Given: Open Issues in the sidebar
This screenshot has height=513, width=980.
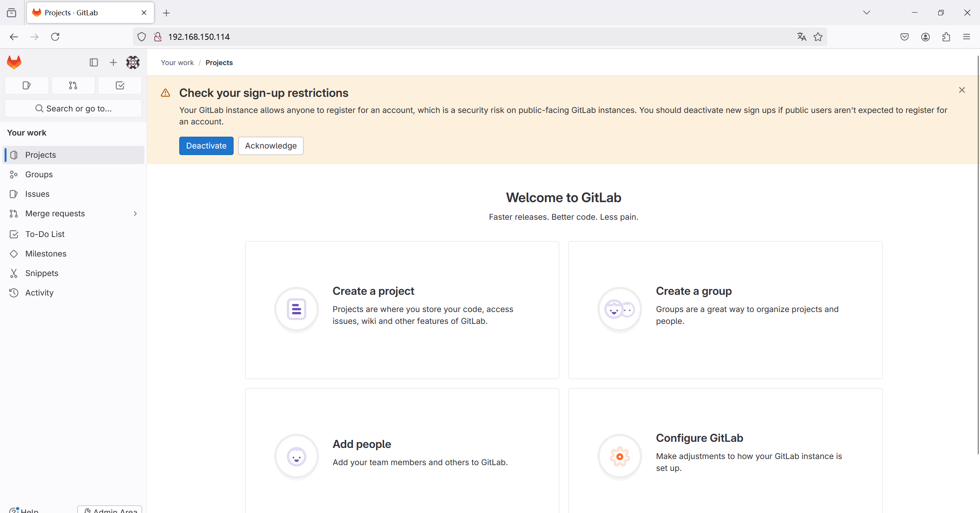Looking at the screenshot, I should click(x=74, y=194).
